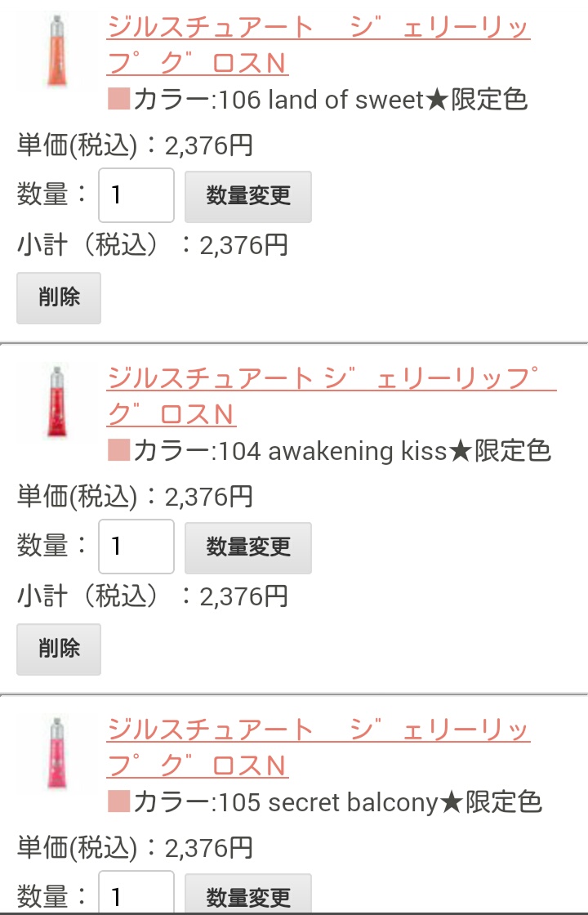The width and height of the screenshot is (588, 915).
Task: Open product link for 105 secret balcony
Action: click(x=318, y=748)
